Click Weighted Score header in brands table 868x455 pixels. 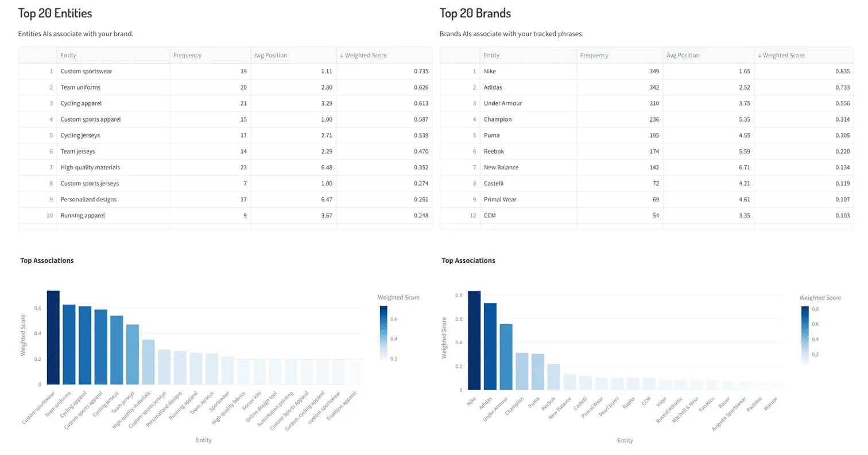(804, 55)
